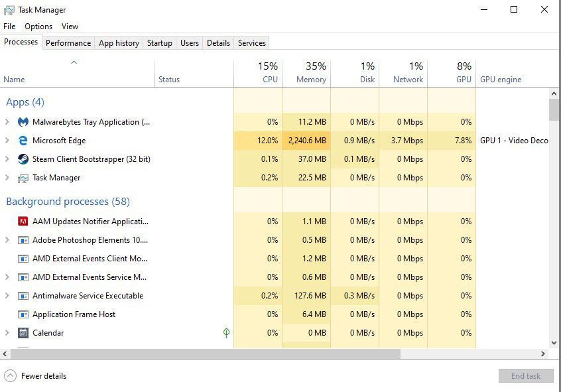Select the Application Frame Host row name
Viewport: 561px width, 392px height.
pos(74,314)
